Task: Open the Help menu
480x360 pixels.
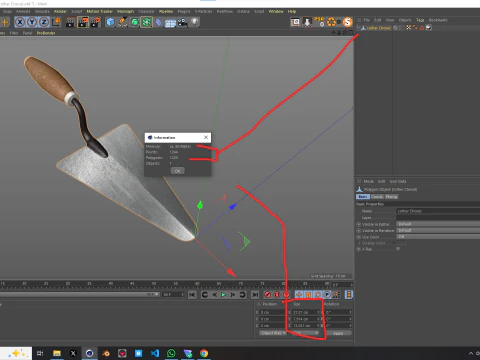Action: (x=292, y=11)
